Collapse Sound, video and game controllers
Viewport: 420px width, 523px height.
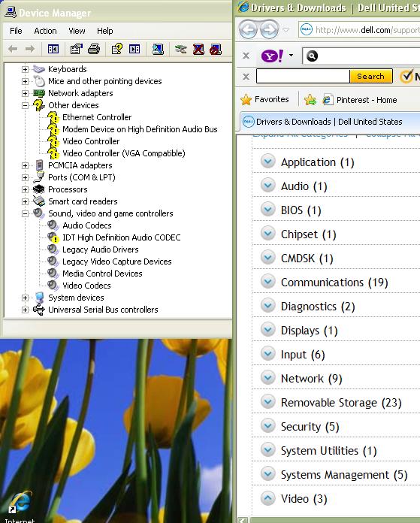coord(25,213)
